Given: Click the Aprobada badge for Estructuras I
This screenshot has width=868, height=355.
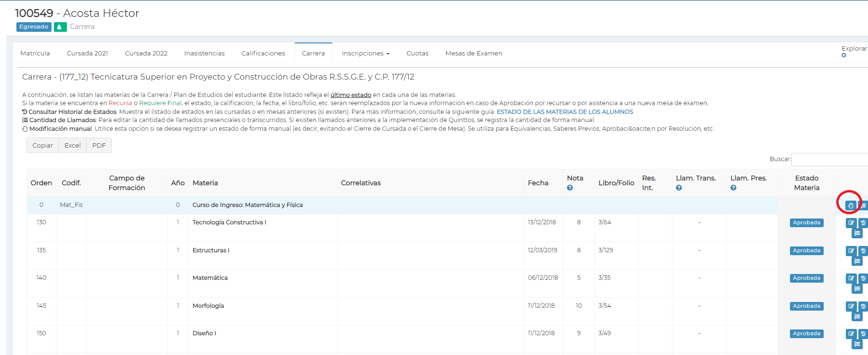Looking at the screenshot, I should [x=806, y=251].
